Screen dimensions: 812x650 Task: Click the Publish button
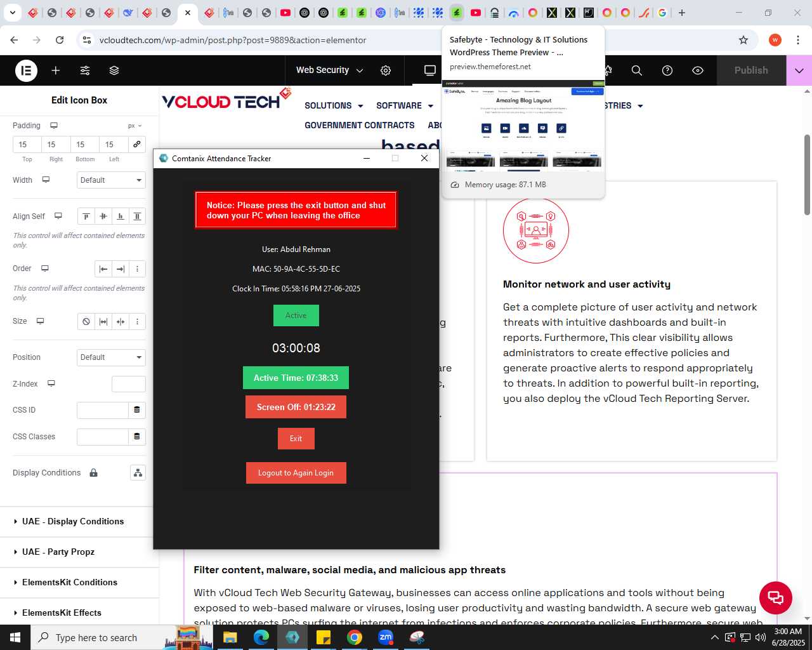coord(751,70)
